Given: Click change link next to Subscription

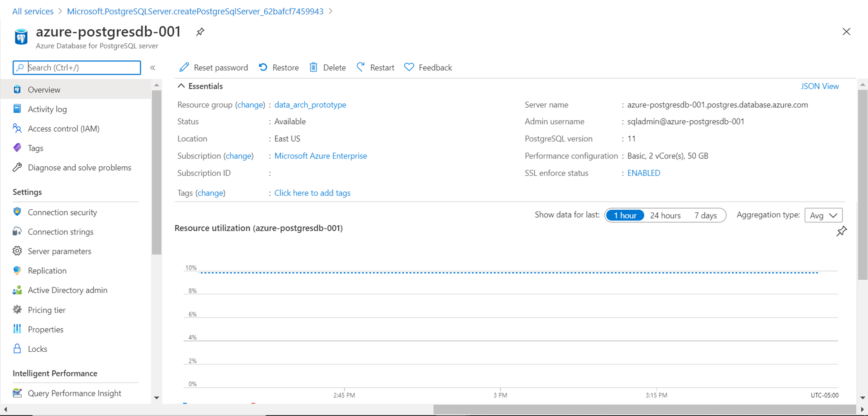Looking at the screenshot, I should click(238, 156).
